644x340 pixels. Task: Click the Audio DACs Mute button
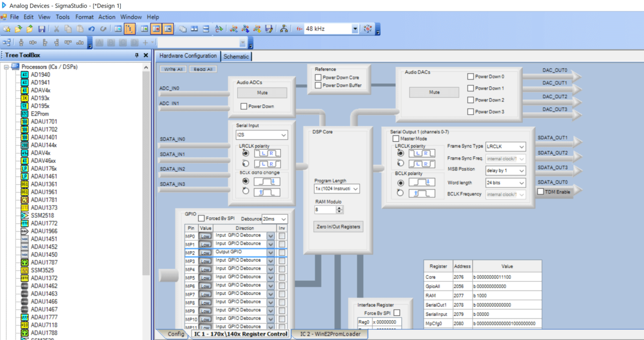[x=434, y=92]
